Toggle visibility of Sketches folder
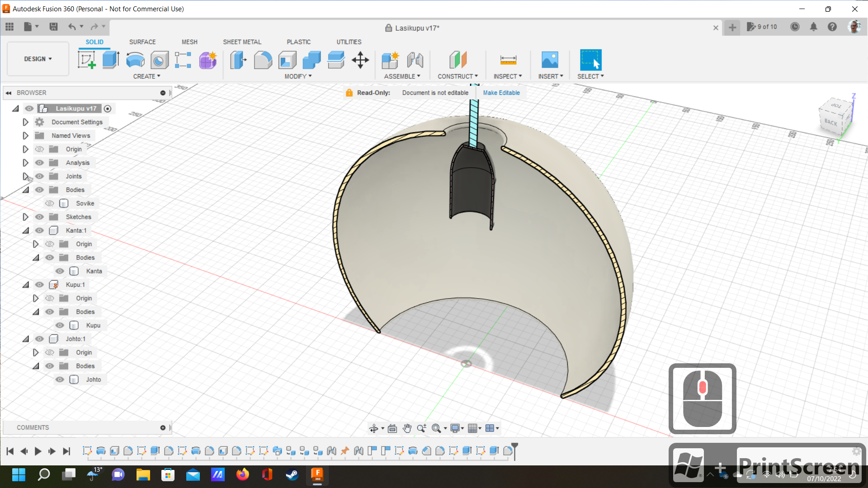The width and height of the screenshot is (868, 488). pyautogui.click(x=39, y=217)
